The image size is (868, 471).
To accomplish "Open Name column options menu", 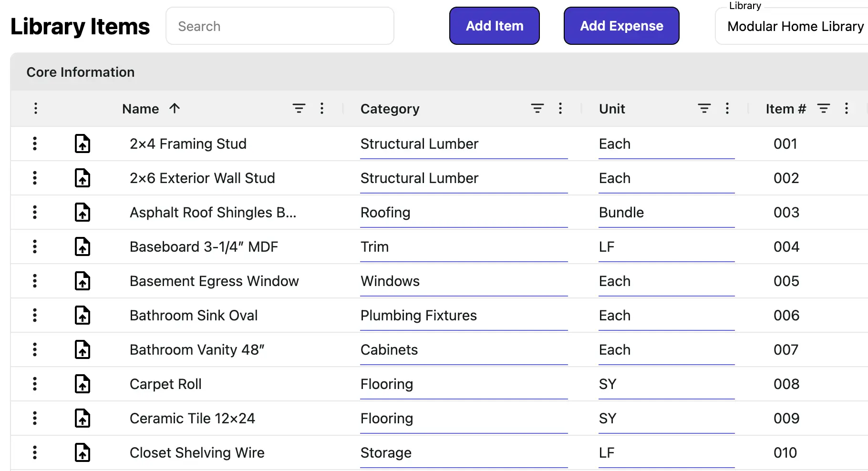I will 322,109.
